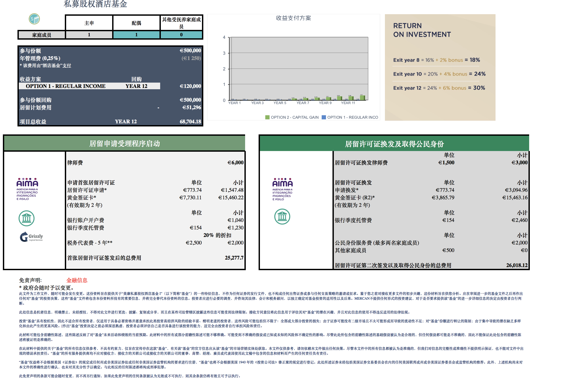Image resolution: width=588 pixels, height=380 pixels.
Task: Select the other dependents count cell
Action: click(181, 35)
